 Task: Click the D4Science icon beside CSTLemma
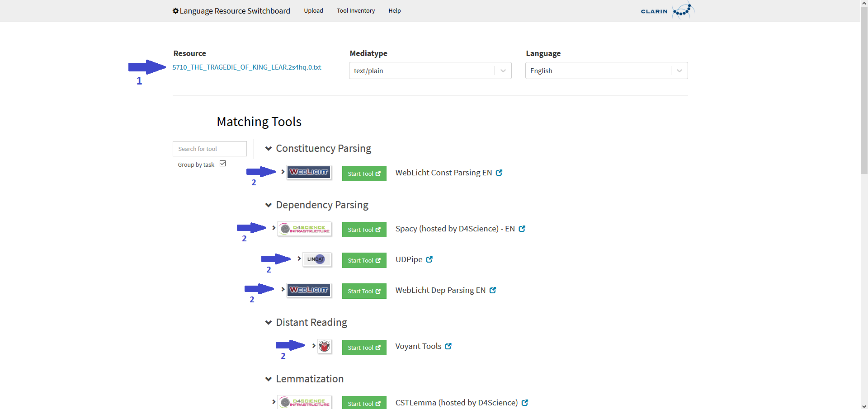304,402
